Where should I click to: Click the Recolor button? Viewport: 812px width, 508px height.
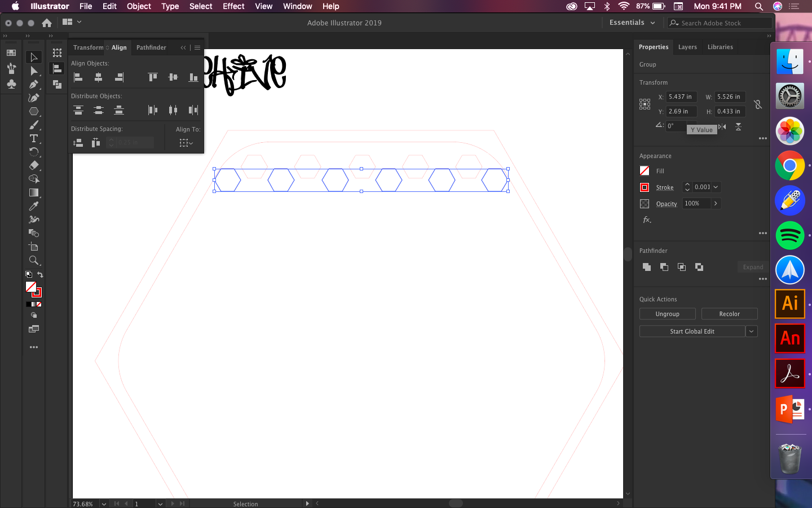[729, 313]
